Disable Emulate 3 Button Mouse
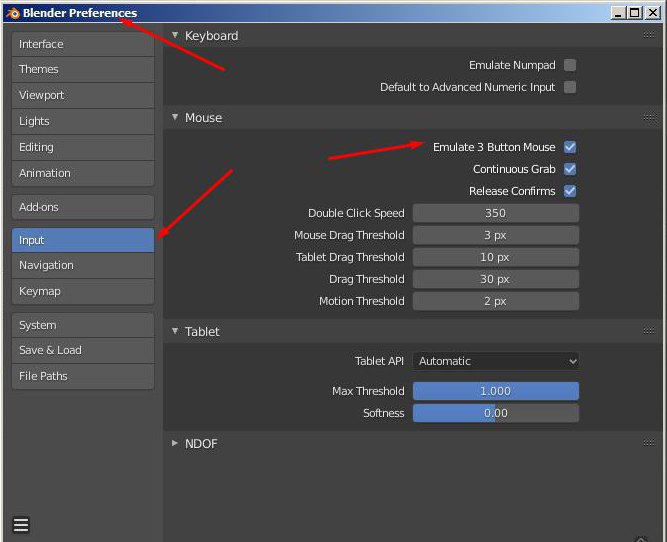667x542 pixels. coord(570,147)
